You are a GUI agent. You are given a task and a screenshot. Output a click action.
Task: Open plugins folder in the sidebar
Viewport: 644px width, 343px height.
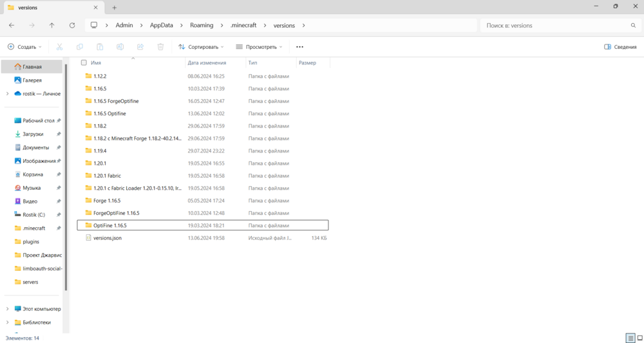click(x=26, y=242)
